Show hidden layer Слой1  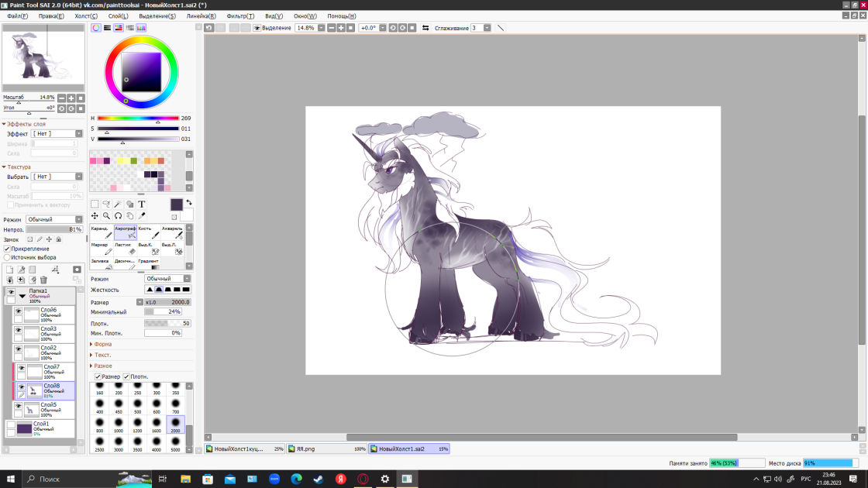pos(11,425)
